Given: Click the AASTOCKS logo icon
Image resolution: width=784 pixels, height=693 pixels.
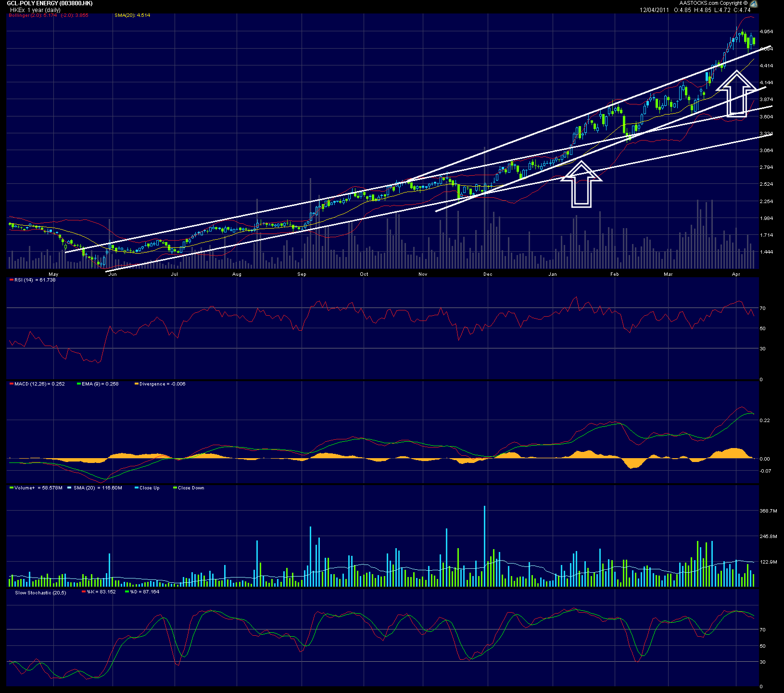Looking at the screenshot, I should [754, 4].
